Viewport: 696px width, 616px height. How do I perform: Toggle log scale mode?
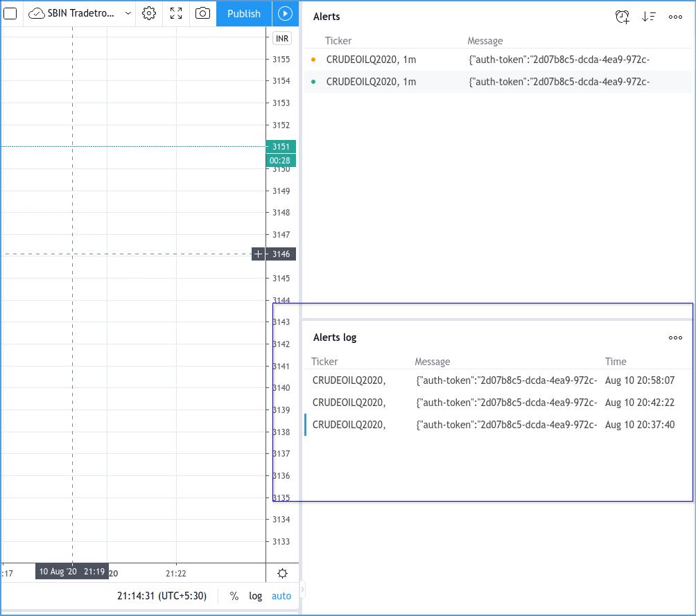[256, 596]
